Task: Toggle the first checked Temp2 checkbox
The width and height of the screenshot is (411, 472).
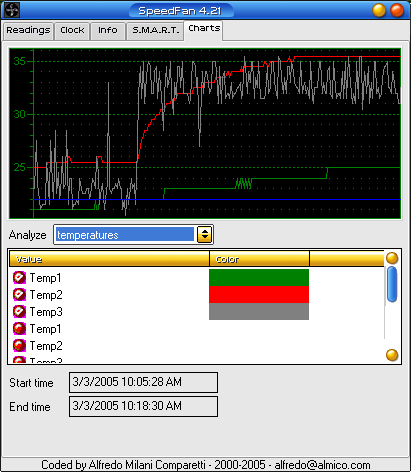Action: point(19,295)
